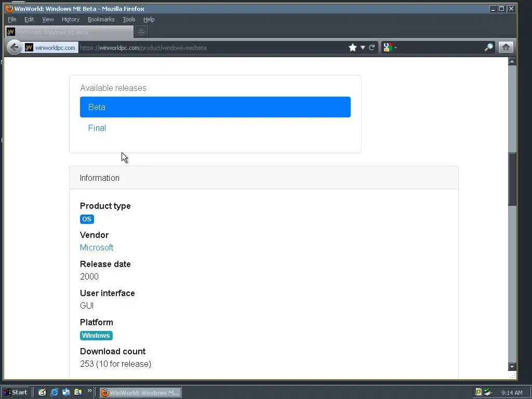Screen dimensions: 532x399
Task: Click the Back navigation arrow button
Action: pyautogui.click(x=14, y=47)
